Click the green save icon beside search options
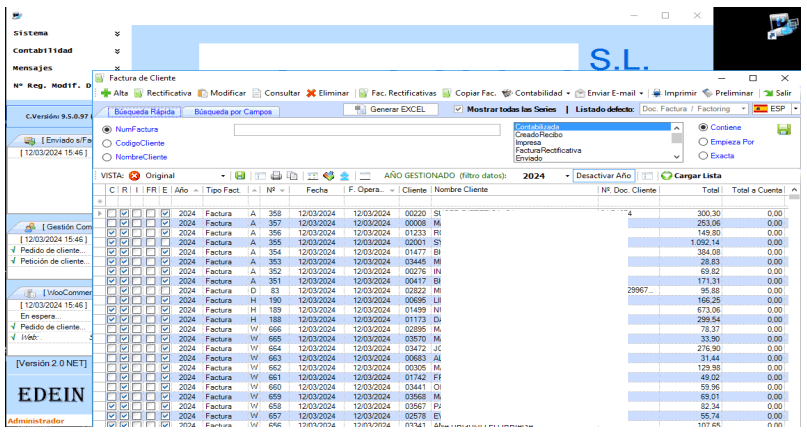 [x=784, y=129]
